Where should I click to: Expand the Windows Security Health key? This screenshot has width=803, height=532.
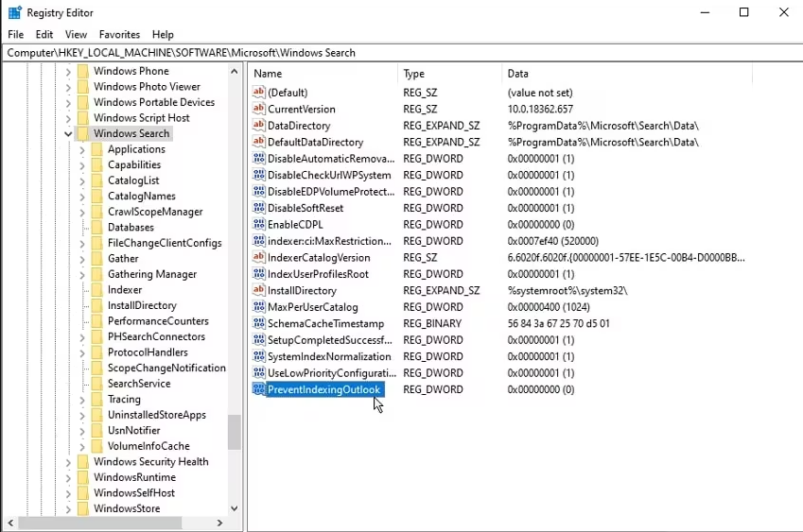(x=68, y=462)
